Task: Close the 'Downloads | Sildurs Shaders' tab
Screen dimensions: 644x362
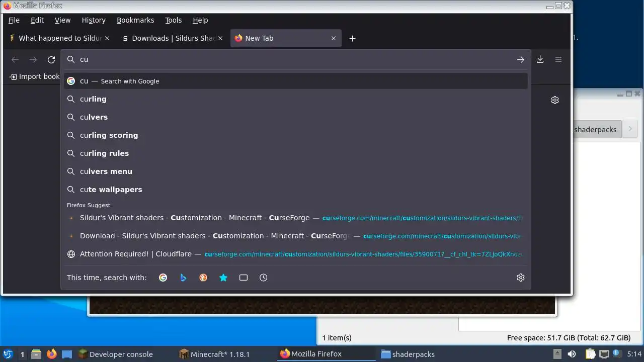Action: coord(220,38)
